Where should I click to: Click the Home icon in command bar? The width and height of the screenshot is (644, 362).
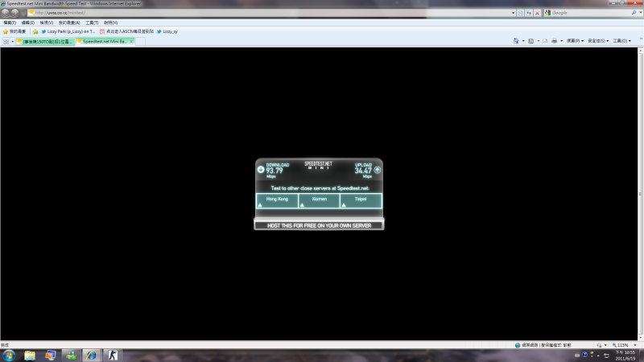(516, 41)
